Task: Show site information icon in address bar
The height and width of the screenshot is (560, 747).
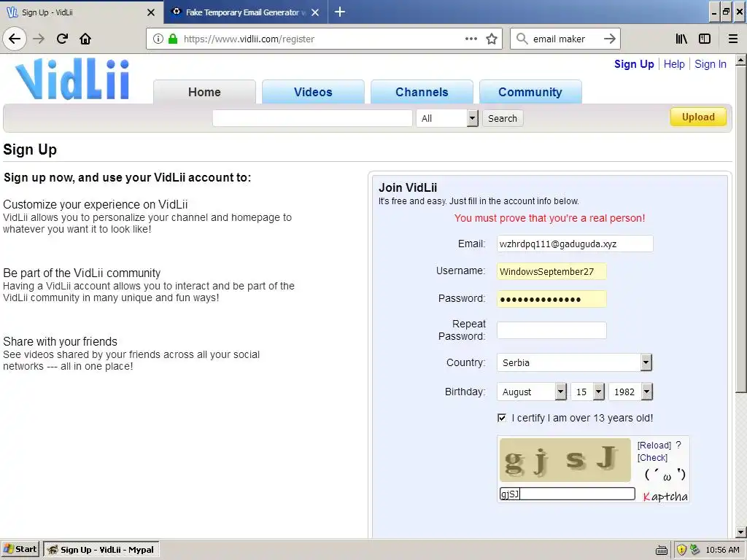Action: click(158, 39)
